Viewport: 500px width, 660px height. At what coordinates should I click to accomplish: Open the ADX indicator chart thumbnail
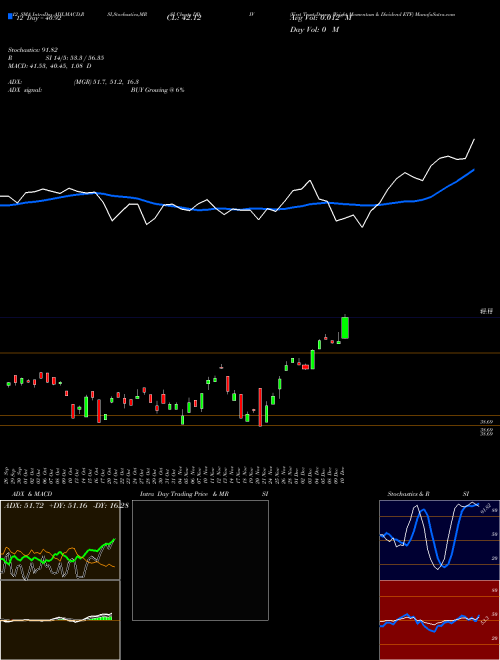pyautogui.click(x=60, y=540)
